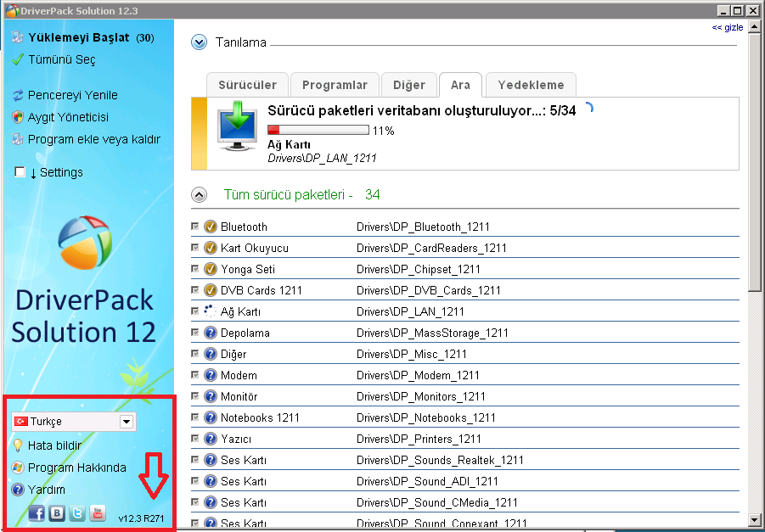Click the Drivers\DP_Printers_1211 path text
Viewport: 765px width, 532px height.
[419, 439]
